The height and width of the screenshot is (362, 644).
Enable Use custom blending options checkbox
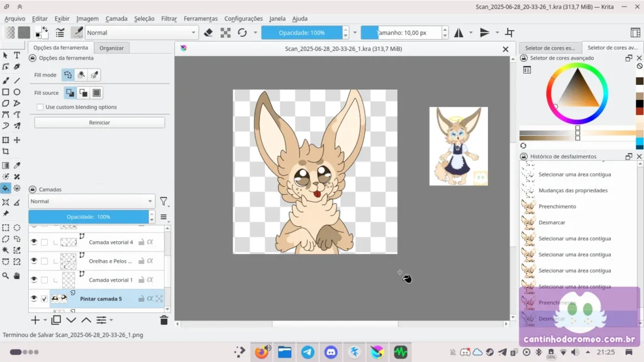tap(40, 107)
